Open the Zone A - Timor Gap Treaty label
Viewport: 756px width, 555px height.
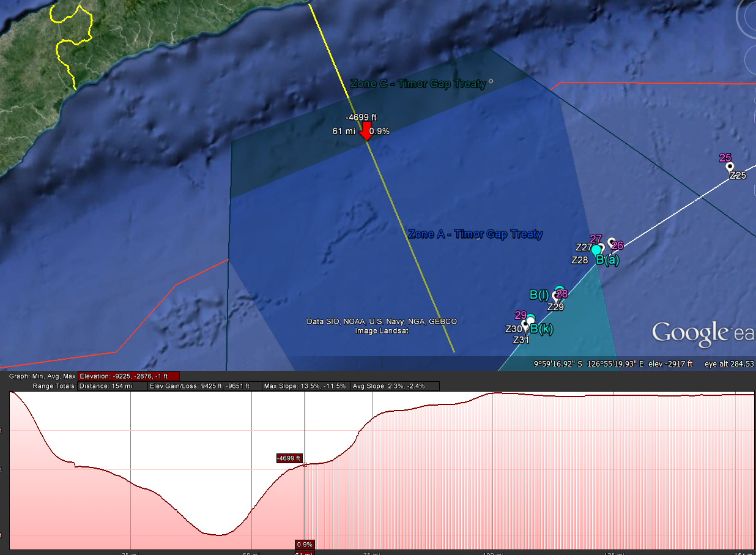coord(475,234)
